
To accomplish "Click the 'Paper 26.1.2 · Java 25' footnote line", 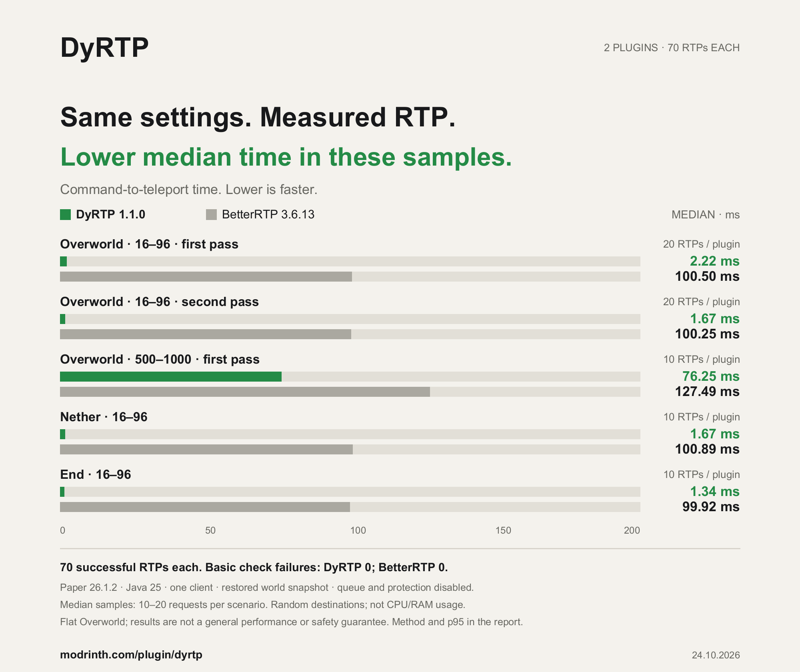I will (267, 588).
